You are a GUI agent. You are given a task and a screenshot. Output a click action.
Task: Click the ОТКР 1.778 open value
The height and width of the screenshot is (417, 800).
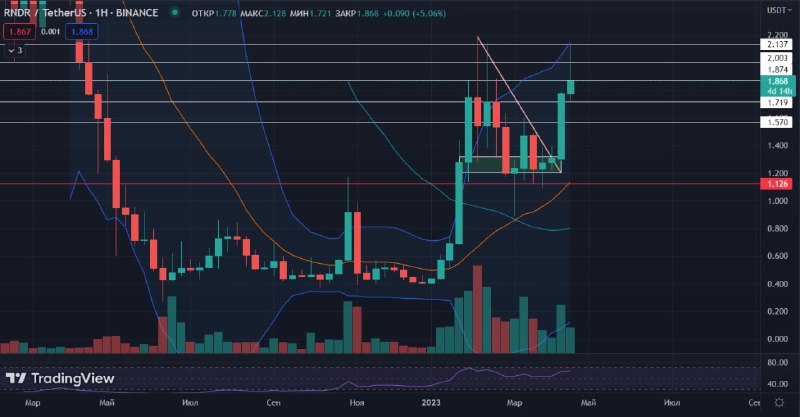(214, 13)
